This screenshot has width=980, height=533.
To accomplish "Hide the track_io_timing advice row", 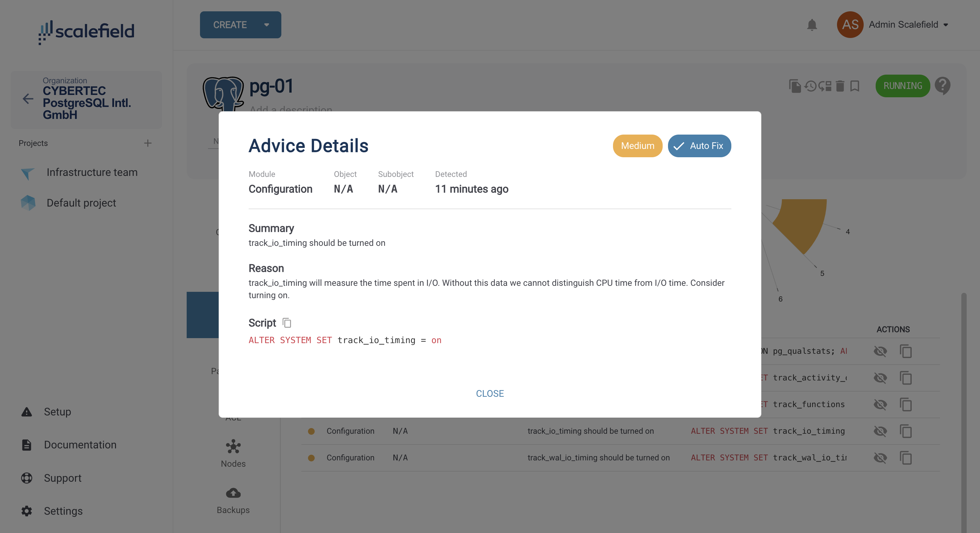I will [x=880, y=431].
